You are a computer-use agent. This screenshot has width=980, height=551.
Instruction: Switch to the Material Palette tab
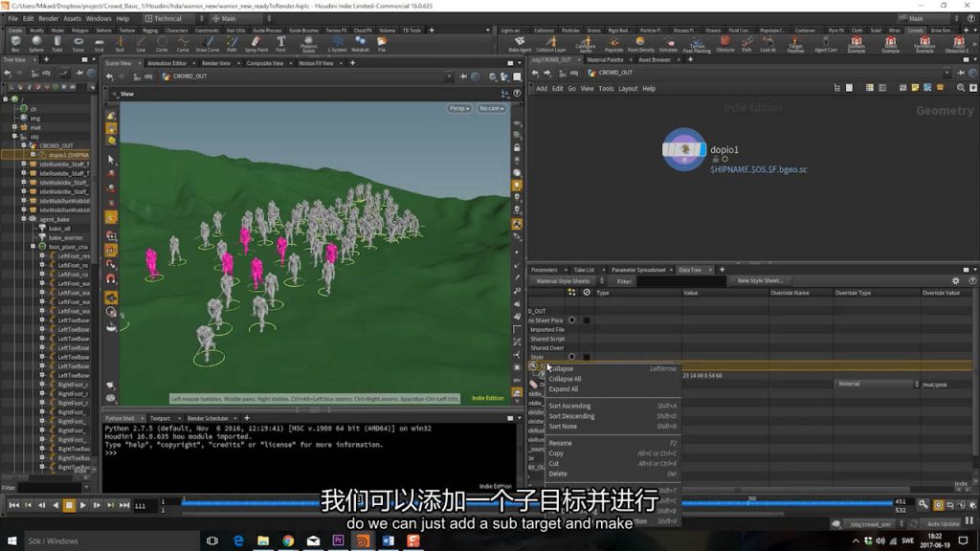605,60
